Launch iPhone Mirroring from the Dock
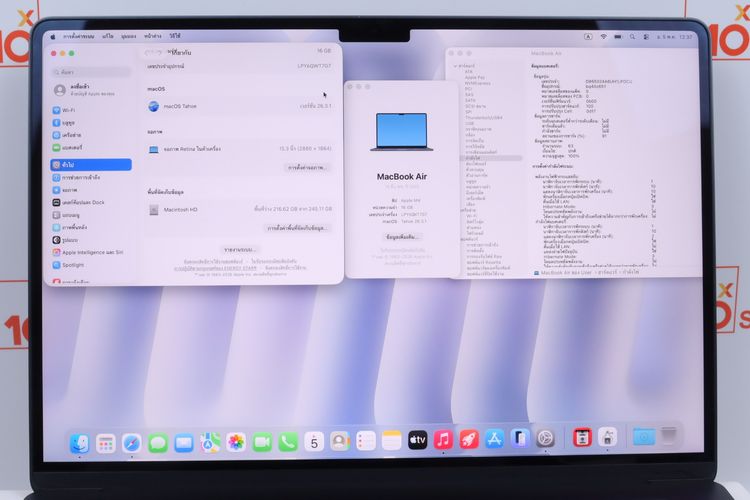The height and width of the screenshot is (500, 750). click(x=520, y=438)
